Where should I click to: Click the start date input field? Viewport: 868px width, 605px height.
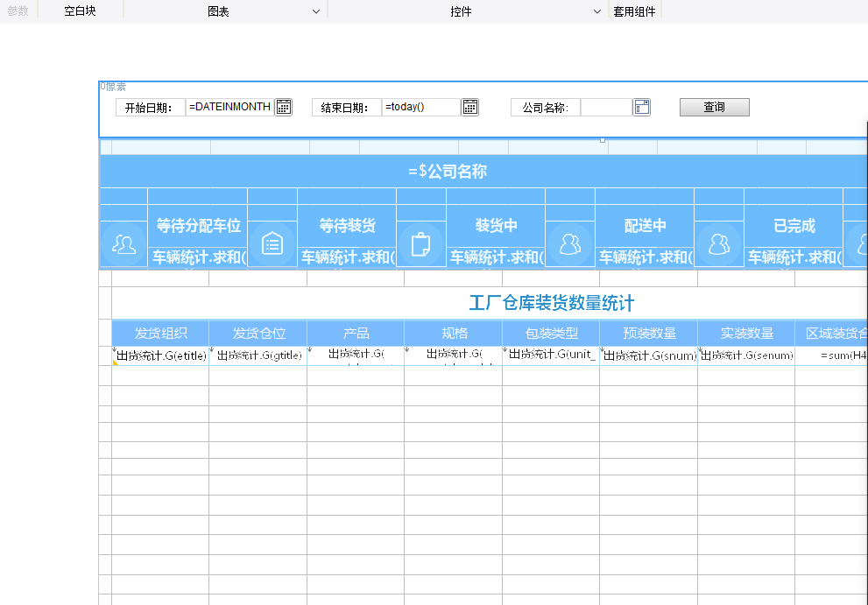(x=229, y=107)
